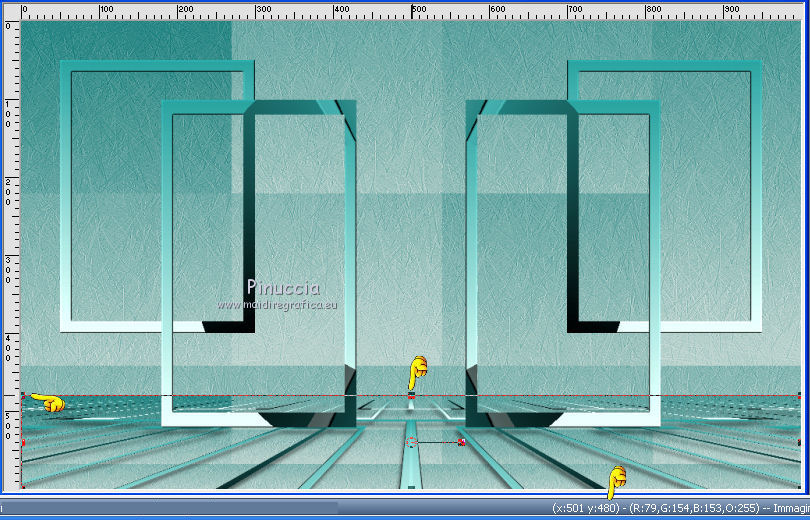Click the 300 mark on the vertical ruler

[x=8, y=270]
